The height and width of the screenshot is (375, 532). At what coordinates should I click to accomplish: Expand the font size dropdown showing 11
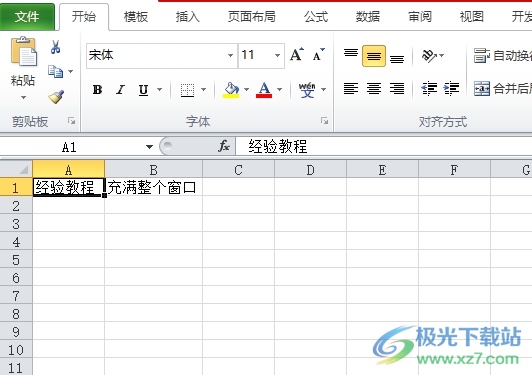[278, 55]
